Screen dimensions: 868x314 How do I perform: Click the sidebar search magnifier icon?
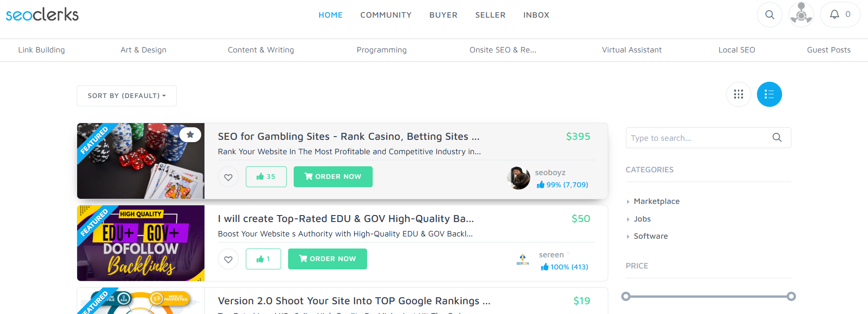777,137
